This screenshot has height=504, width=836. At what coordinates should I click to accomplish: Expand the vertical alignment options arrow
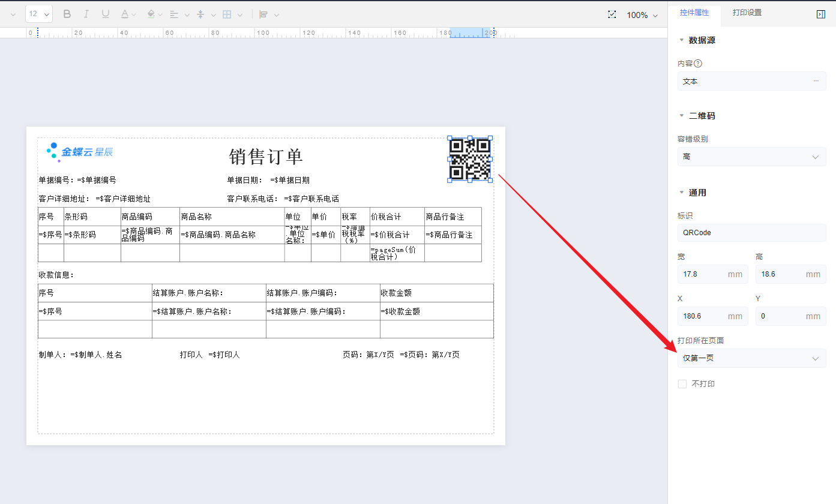coord(214,14)
